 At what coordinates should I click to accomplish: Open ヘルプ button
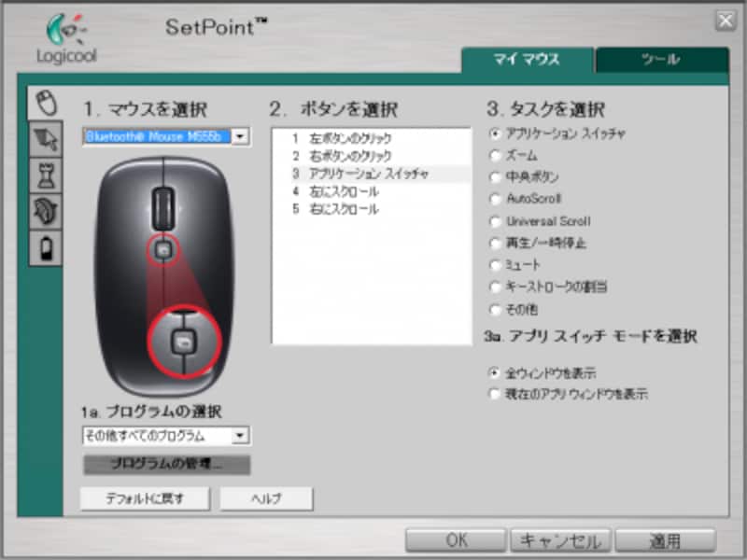click(266, 498)
